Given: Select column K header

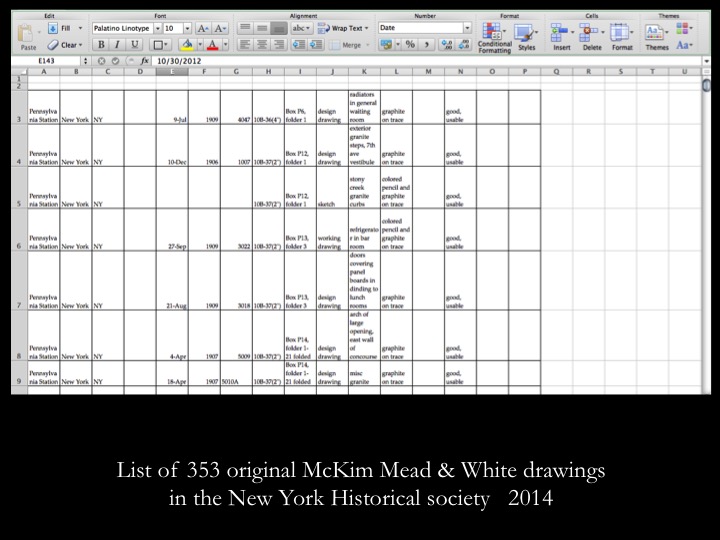Looking at the screenshot, I should pyautogui.click(x=364, y=72).
